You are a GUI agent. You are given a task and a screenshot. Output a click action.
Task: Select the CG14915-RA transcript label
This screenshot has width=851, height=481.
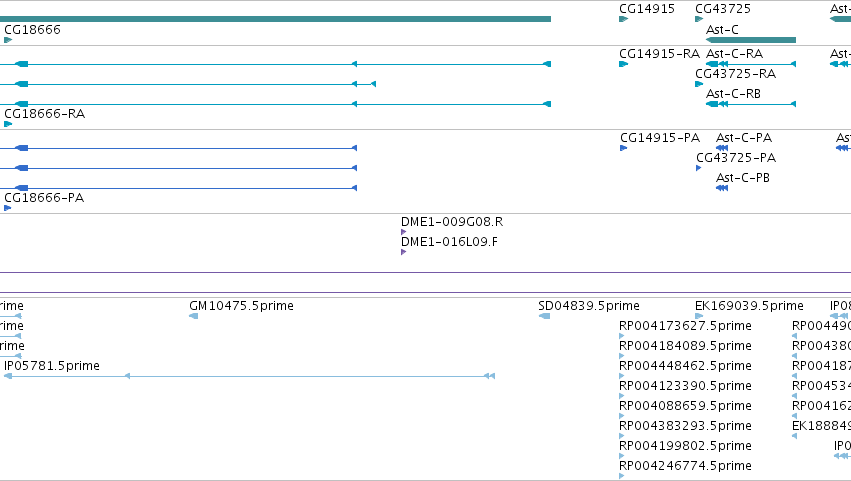coord(659,54)
